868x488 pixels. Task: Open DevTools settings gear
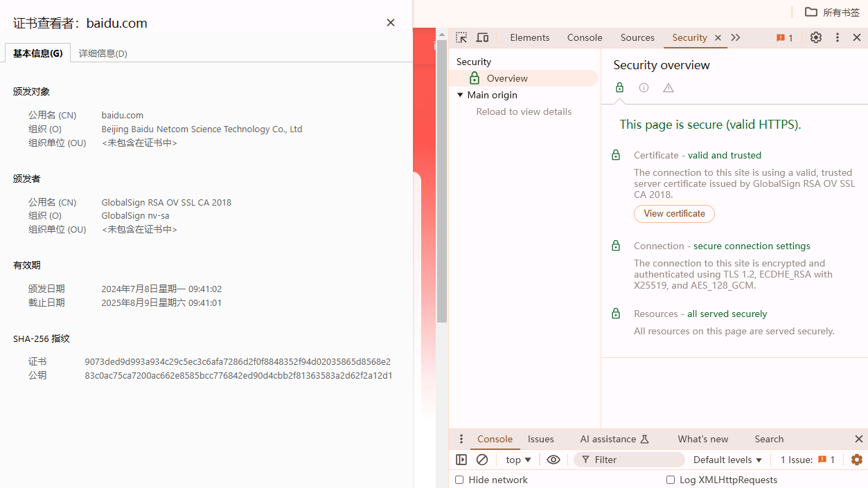(816, 37)
